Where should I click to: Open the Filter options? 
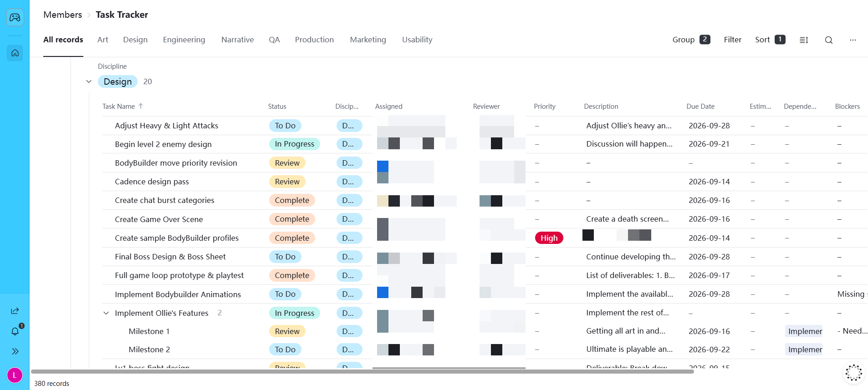(732, 40)
